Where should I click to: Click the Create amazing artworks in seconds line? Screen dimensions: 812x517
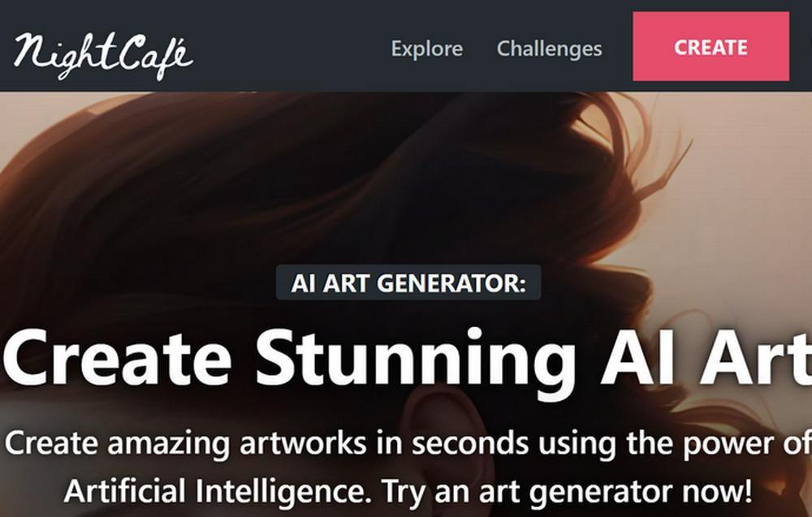(x=407, y=443)
